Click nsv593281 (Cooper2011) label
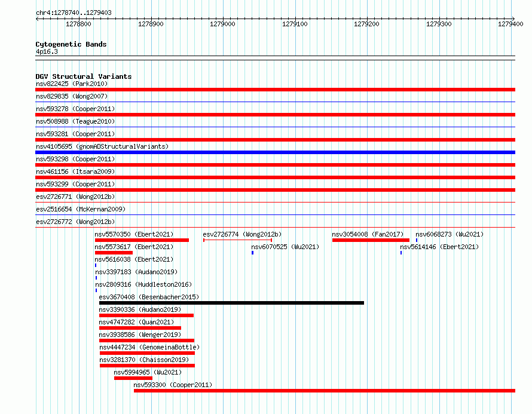 pyautogui.click(x=75, y=134)
